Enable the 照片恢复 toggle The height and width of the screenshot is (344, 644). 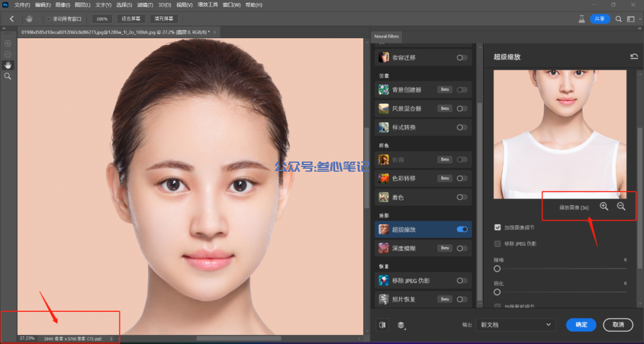[462, 299]
